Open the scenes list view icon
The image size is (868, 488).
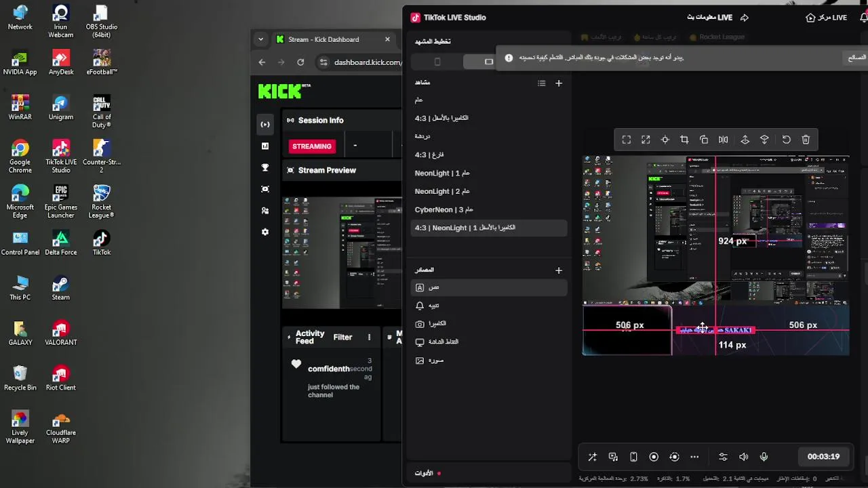pos(541,83)
